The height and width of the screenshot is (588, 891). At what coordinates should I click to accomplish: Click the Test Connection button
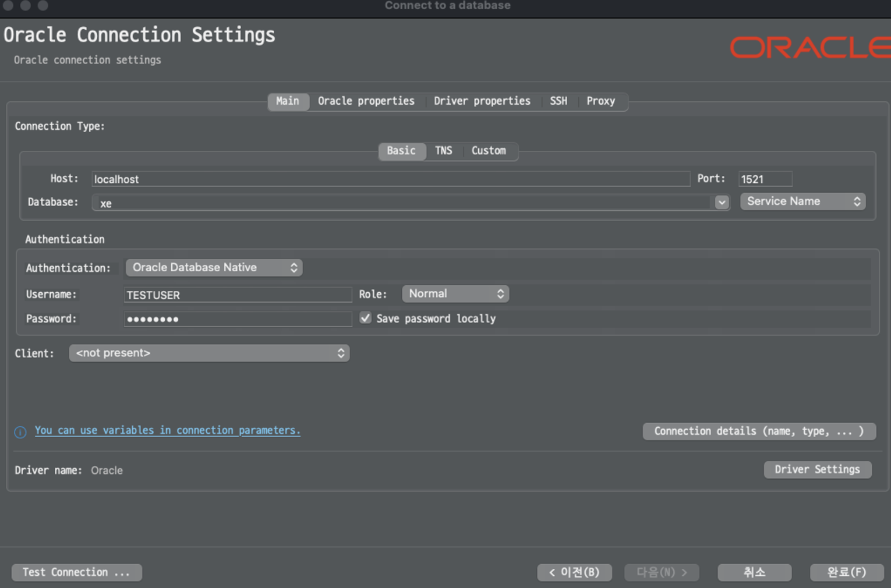coord(77,572)
